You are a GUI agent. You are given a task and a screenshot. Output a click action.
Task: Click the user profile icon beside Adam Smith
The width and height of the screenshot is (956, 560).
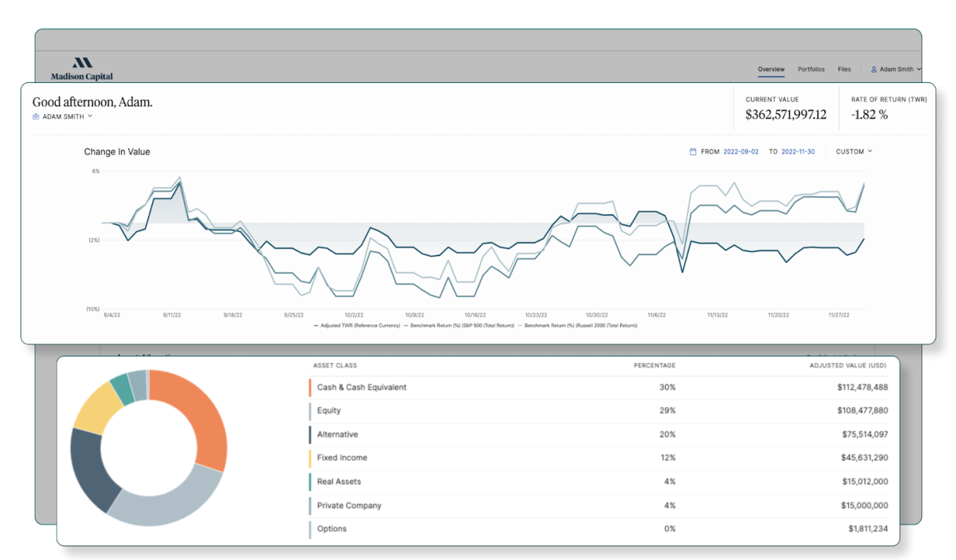click(874, 70)
